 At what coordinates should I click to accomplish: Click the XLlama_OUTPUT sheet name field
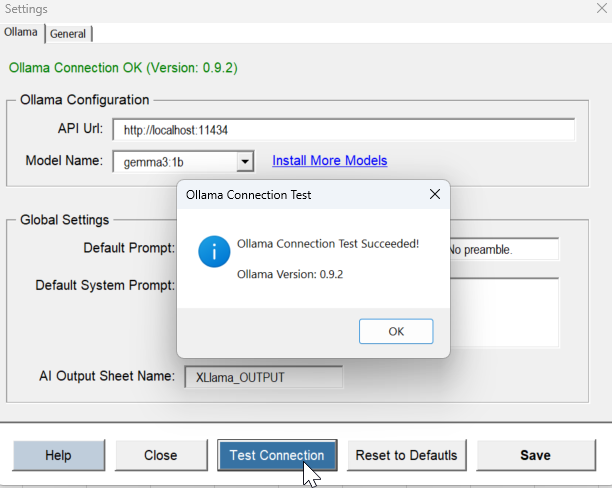click(263, 377)
